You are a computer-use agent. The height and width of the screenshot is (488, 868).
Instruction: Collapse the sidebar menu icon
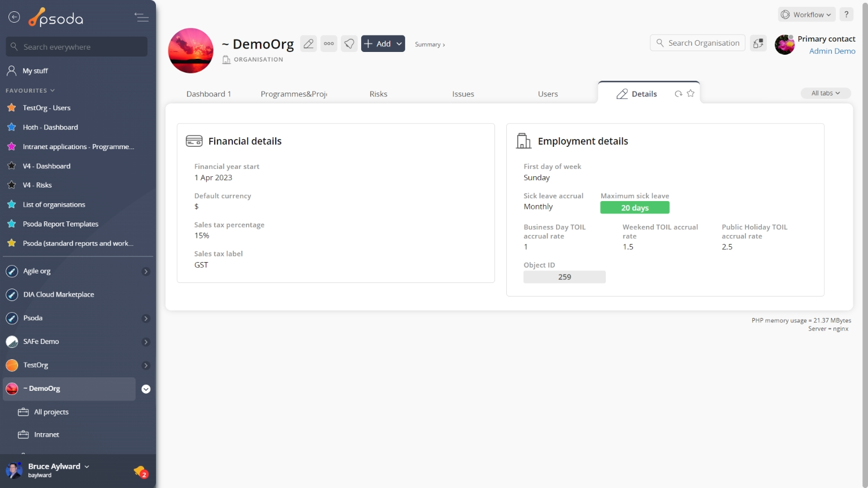[x=141, y=18]
